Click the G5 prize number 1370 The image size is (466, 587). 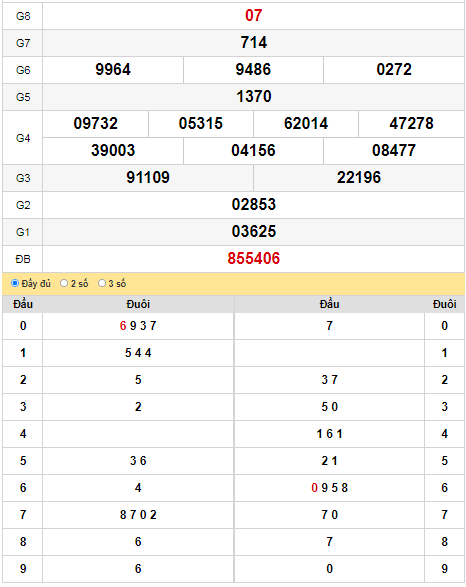coord(253,97)
